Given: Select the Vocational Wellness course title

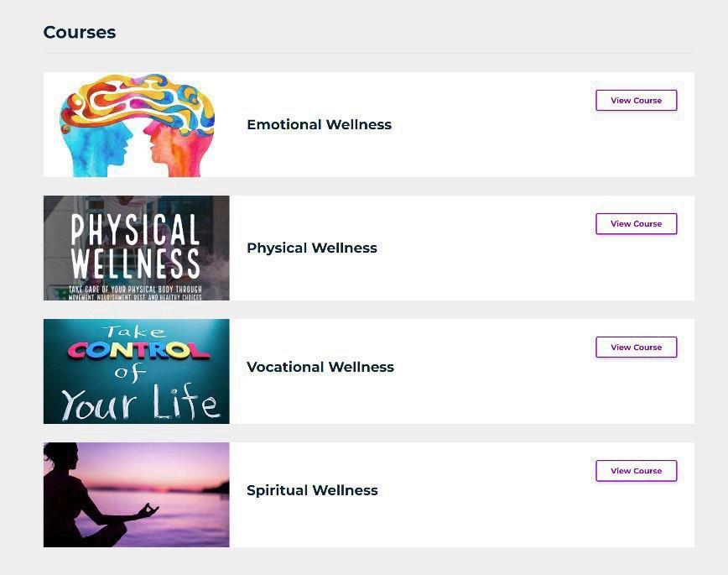Looking at the screenshot, I should click(320, 367).
